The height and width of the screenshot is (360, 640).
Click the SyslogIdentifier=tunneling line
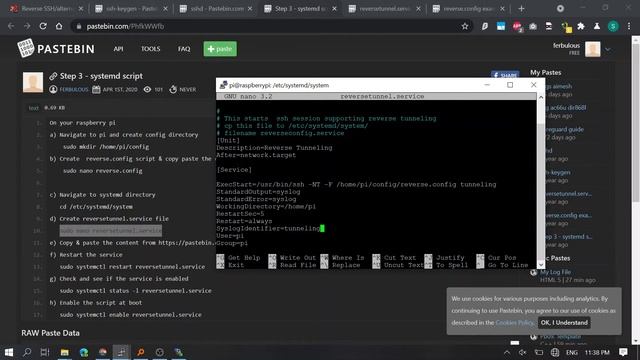[268, 229]
